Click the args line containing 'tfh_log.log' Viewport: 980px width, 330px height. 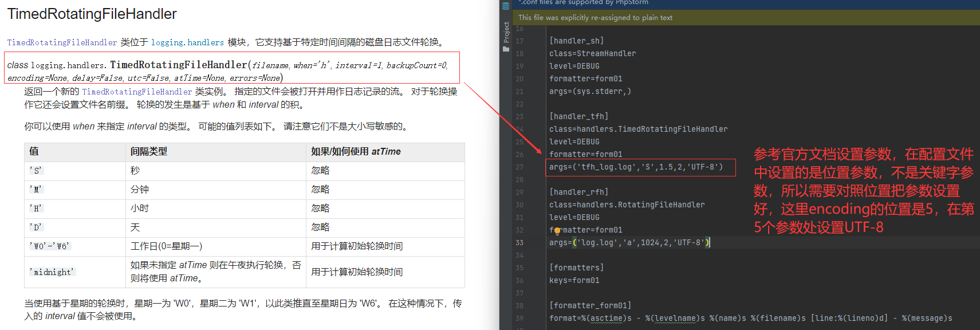tap(636, 167)
